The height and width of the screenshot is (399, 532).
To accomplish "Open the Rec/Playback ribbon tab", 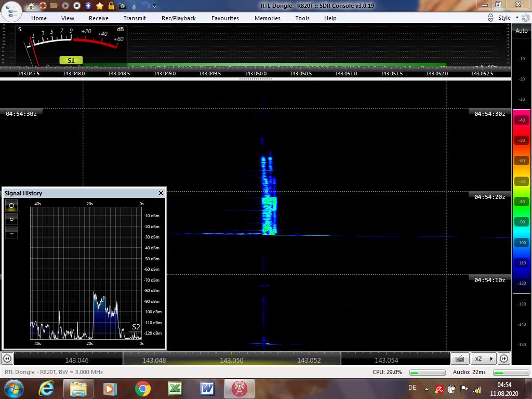I will click(x=179, y=18).
